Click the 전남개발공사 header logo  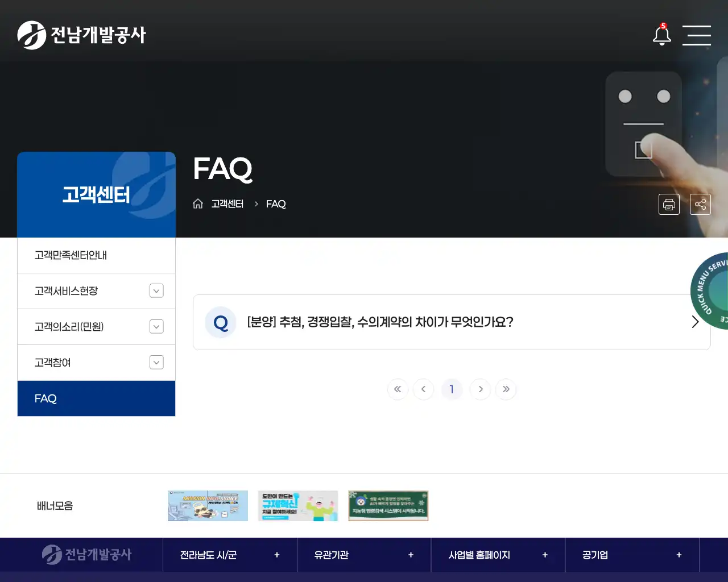82,35
